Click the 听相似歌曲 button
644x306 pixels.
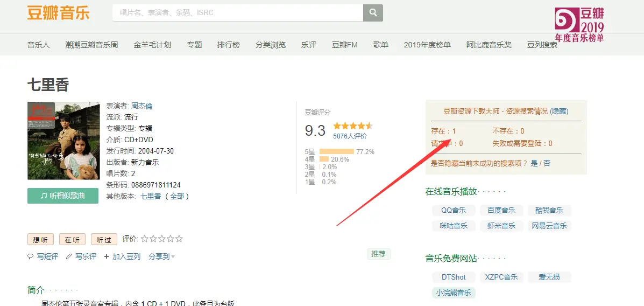pos(63,196)
